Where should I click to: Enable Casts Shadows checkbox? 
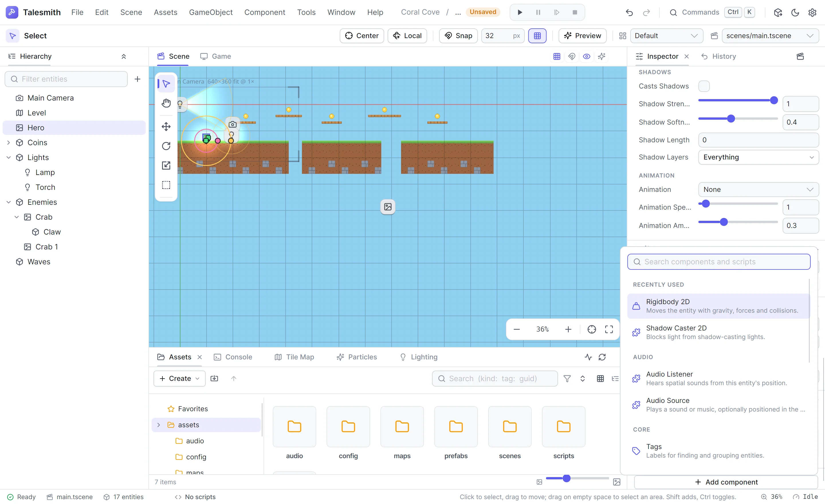(704, 86)
